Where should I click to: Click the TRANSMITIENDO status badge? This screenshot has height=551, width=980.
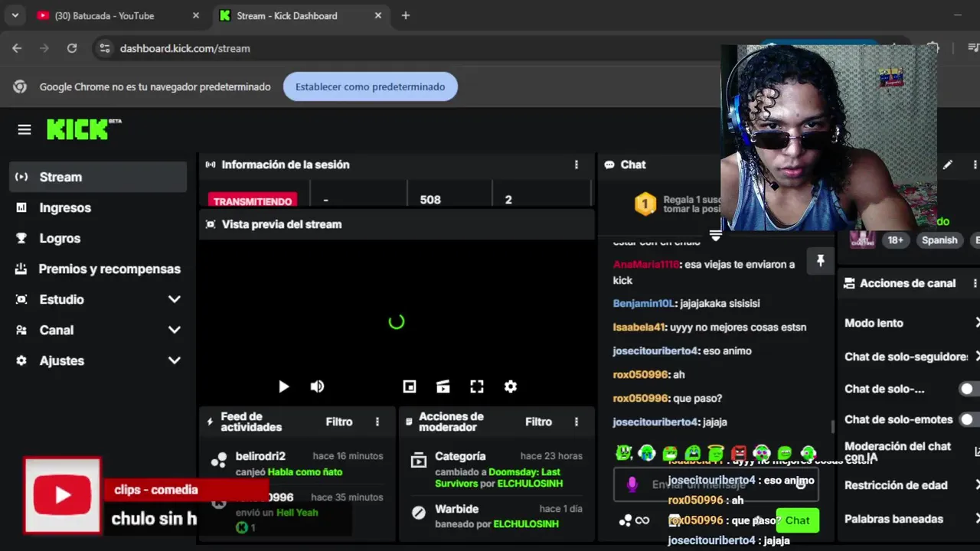pos(253,201)
